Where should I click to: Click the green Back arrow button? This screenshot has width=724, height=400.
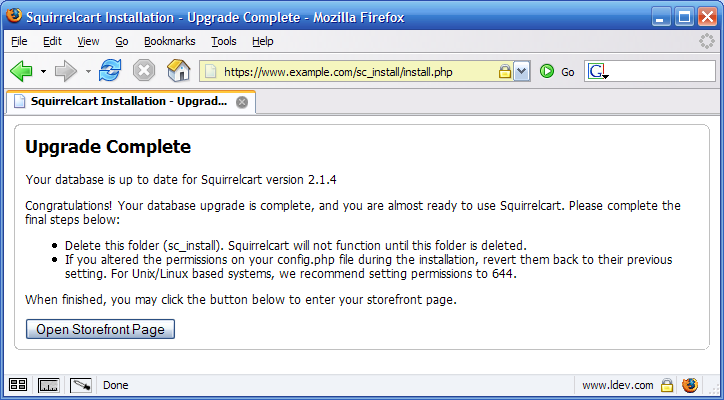(21, 71)
